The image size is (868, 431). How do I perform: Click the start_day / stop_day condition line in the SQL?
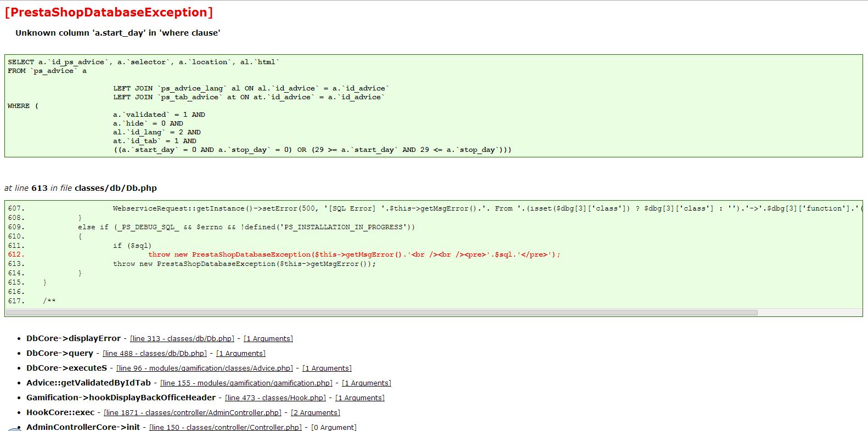coord(312,150)
